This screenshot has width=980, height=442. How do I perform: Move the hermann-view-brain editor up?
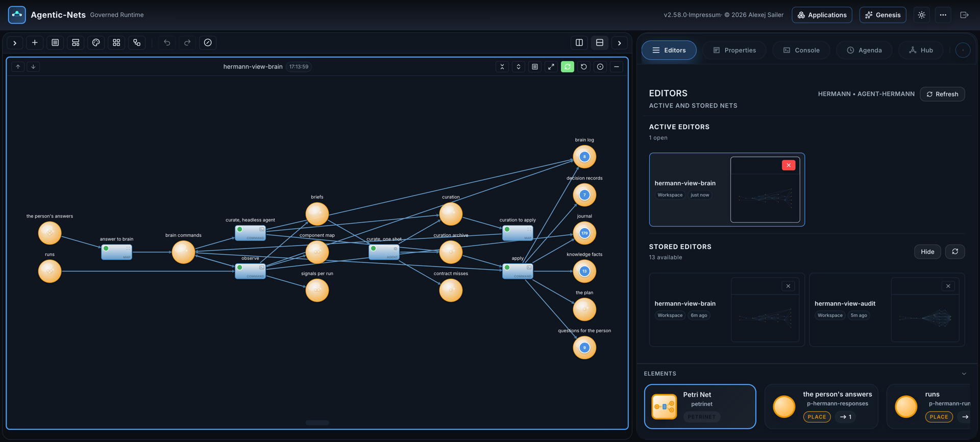(18, 67)
